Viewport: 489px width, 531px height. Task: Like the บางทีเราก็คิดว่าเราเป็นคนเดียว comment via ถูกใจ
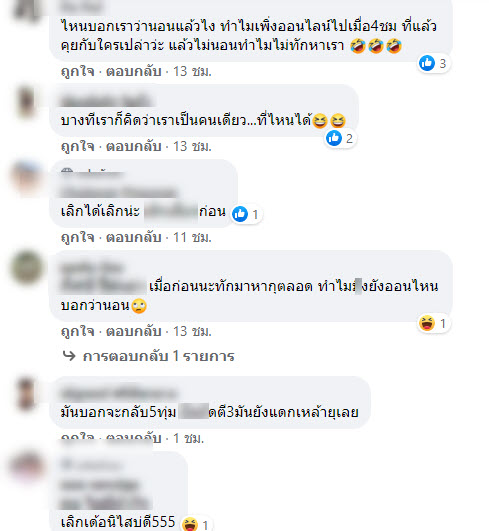[78, 146]
